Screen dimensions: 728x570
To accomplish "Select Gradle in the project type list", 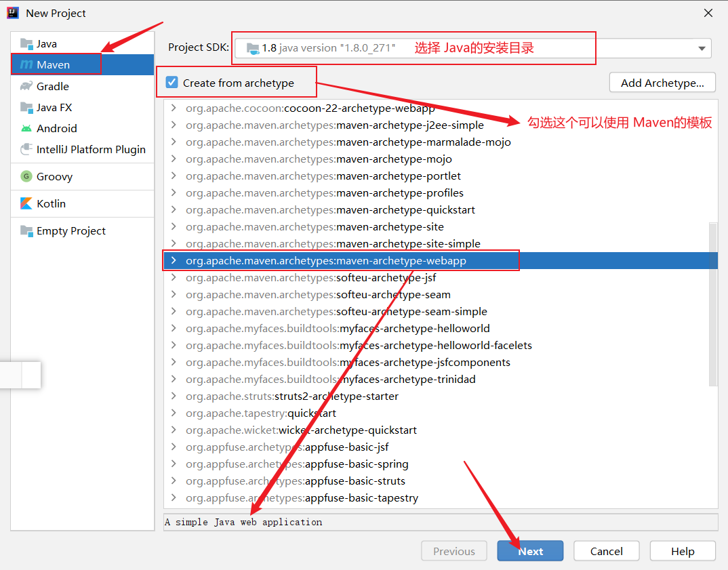I will tap(82, 86).
